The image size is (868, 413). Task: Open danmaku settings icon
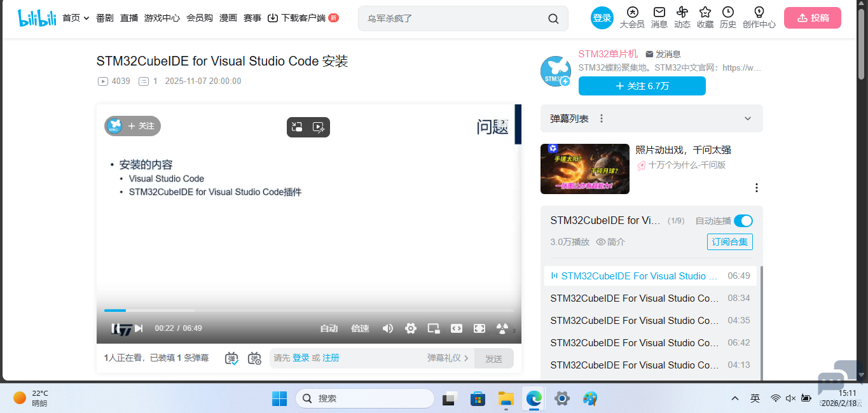(254, 358)
